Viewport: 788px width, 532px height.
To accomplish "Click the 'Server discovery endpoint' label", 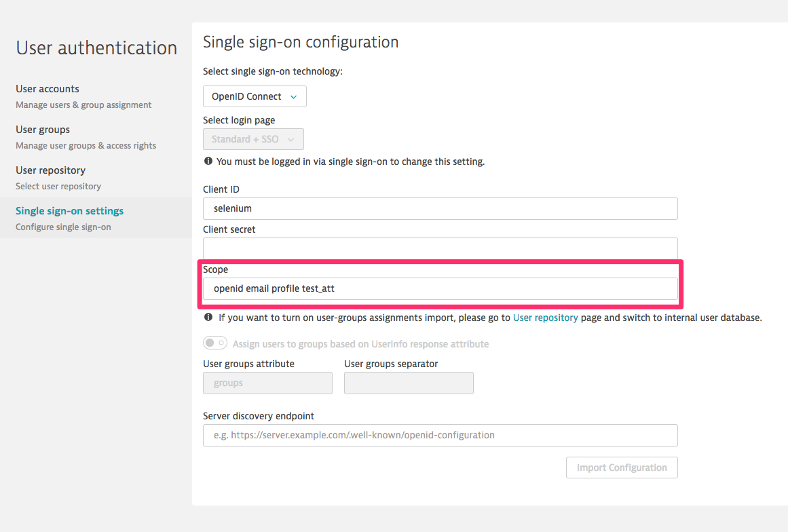I will pyautogui.click(x=259, y=416).
